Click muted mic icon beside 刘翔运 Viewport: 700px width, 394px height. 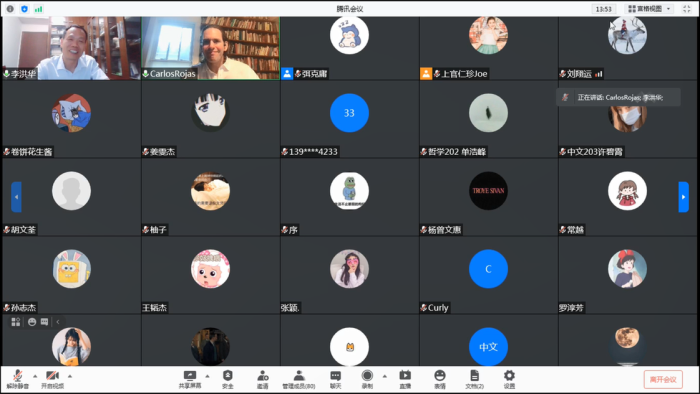562,74
